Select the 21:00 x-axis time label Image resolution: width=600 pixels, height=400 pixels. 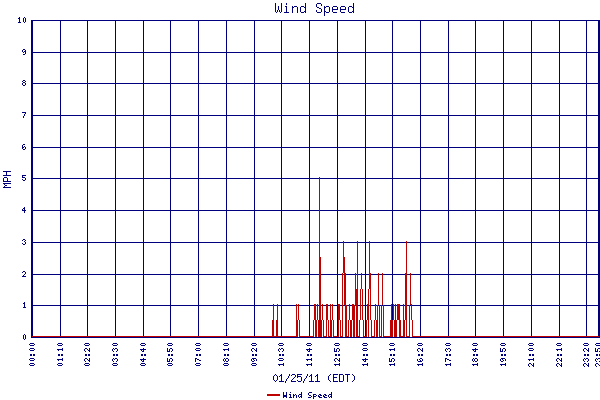tap(531, 355)
